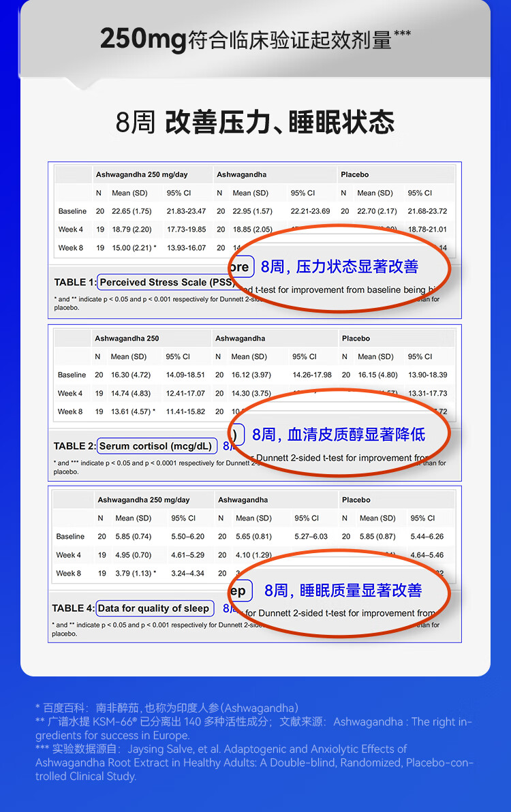The height and width of the screenshot is (812, 511).
Task: Click the cell '13.31-17.73'
Action: (428, 394)
